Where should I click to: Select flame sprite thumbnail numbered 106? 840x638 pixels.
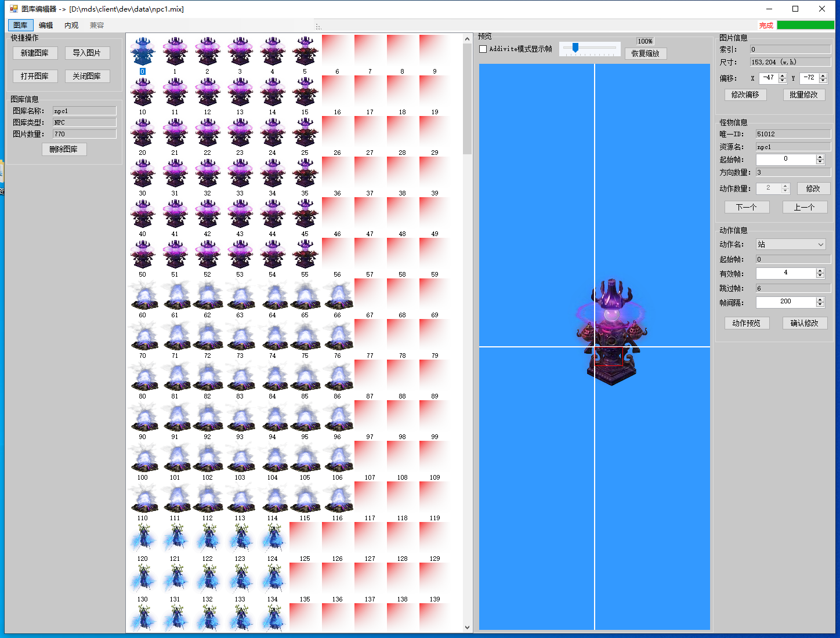(x=337, y=458)
